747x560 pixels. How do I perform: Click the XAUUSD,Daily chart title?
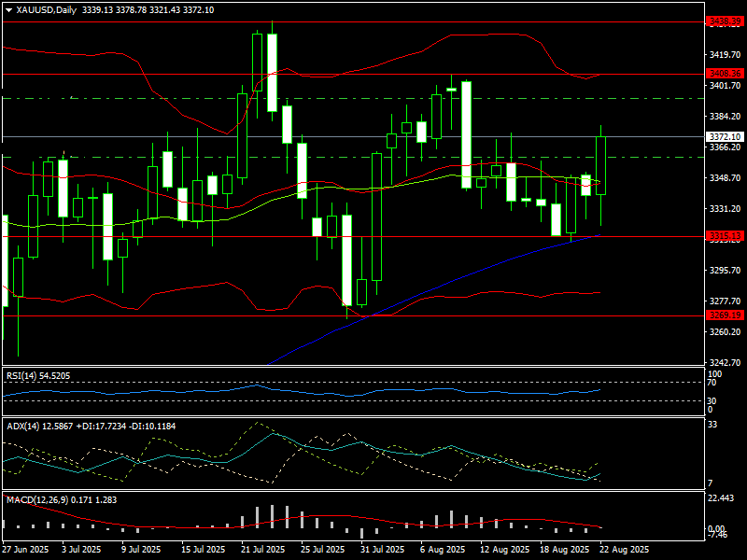(48, 10)
